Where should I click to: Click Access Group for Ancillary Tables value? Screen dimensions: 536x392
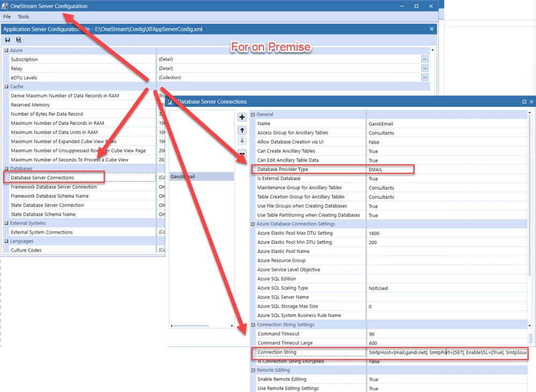click(381, 133)
